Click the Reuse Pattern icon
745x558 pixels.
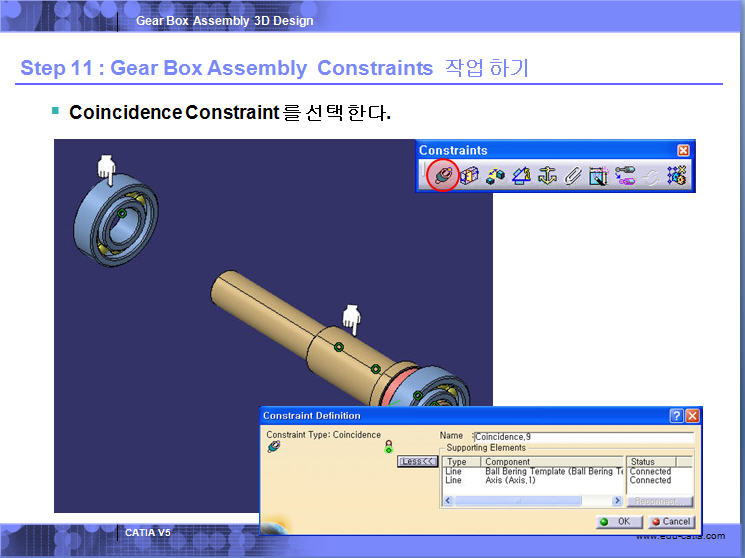[677, 176]
